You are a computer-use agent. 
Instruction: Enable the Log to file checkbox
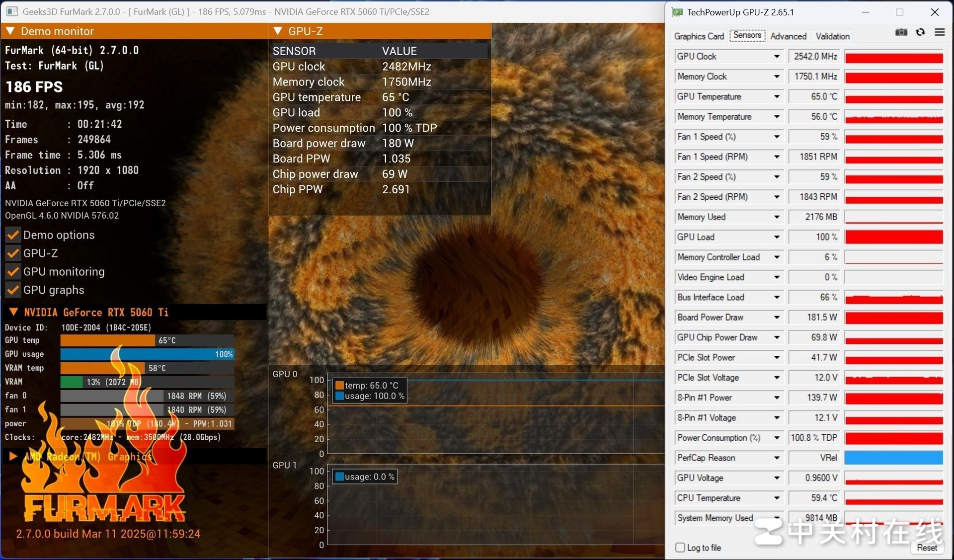[680, 548]
